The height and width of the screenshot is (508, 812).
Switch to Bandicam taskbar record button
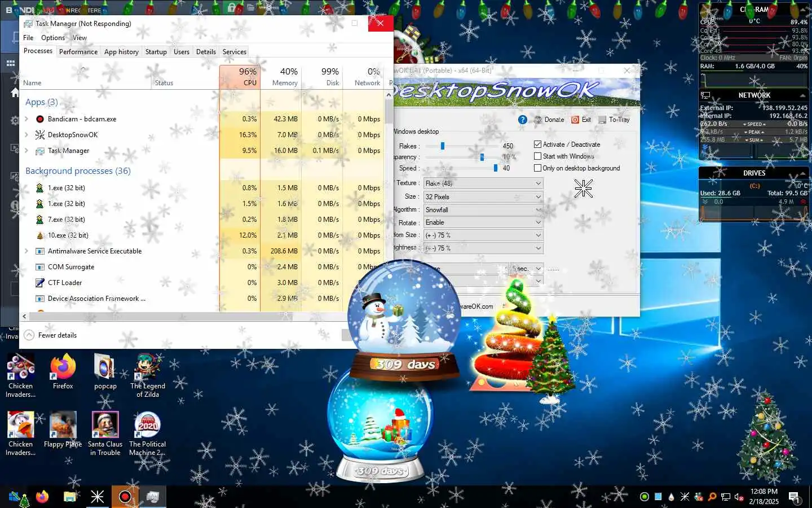click(x=125, y=497)
